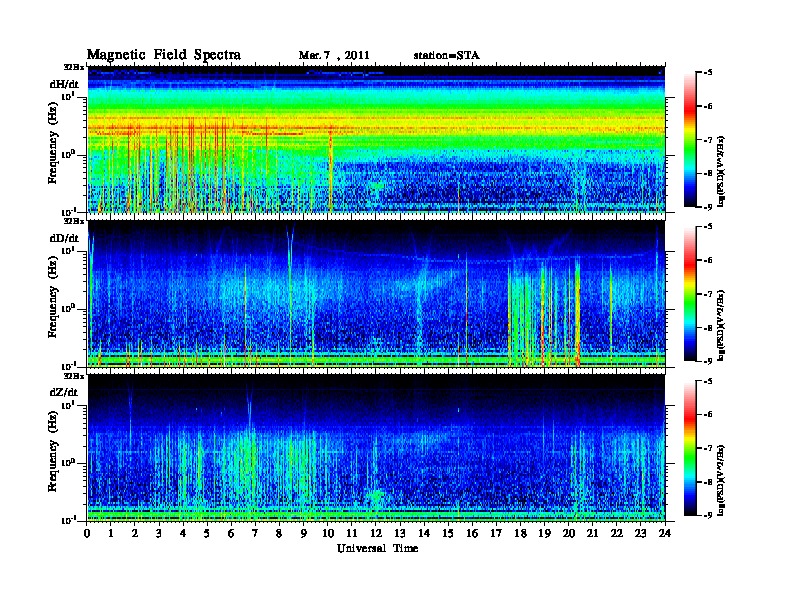Click hour tick label "21" on time axis
Viewport: 792px width, 612px height.
593,534
